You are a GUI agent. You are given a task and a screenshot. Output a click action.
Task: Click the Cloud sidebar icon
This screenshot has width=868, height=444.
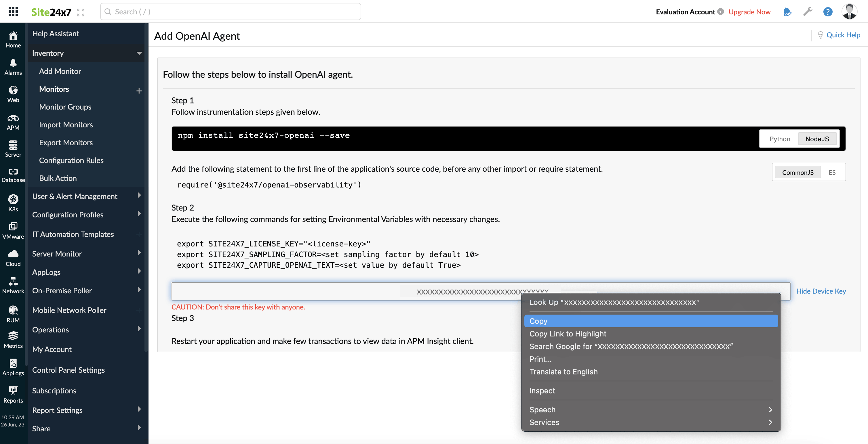pyautogui.click(x=13, y=257)
